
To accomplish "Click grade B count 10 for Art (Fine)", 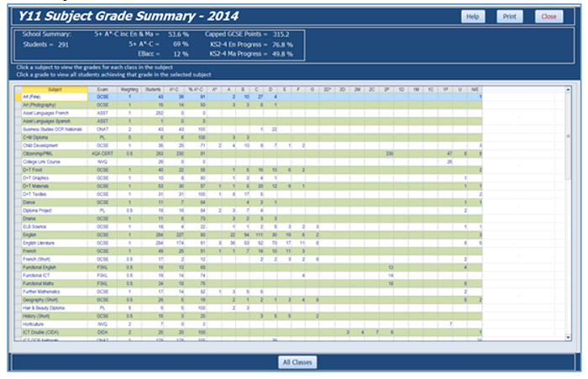I will click(x=243, y=97).
